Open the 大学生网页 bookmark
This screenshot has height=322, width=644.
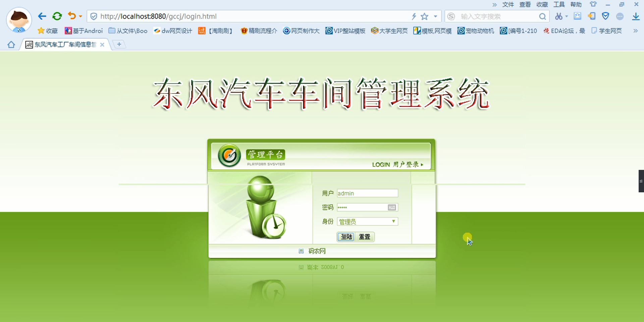[x=389, y=31]
